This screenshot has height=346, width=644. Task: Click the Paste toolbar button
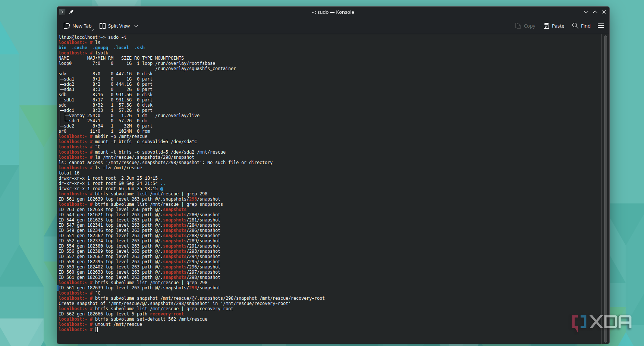(554, 26)
